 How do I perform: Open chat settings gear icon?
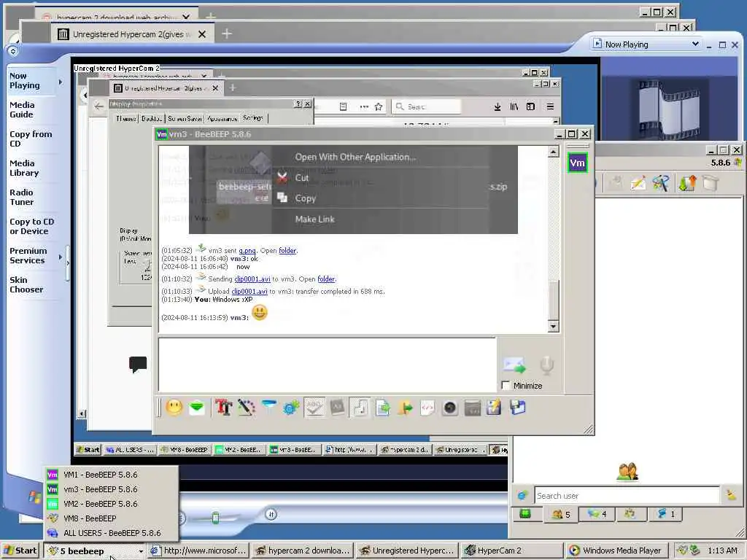[x=291, y=408]
